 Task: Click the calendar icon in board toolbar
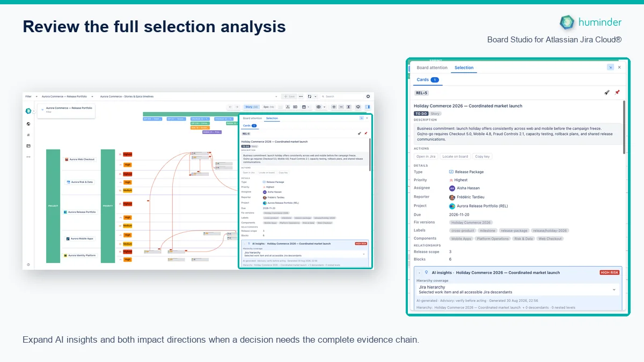coord(304,107)
